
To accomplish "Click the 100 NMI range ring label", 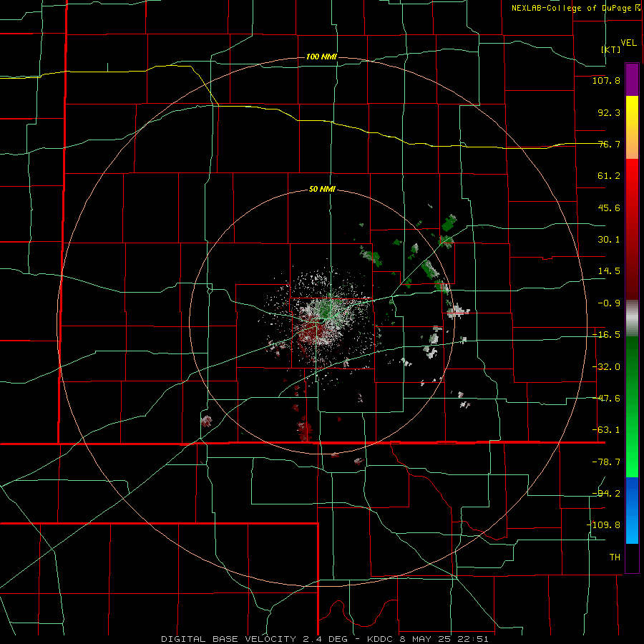I will (x=321, y=57).
